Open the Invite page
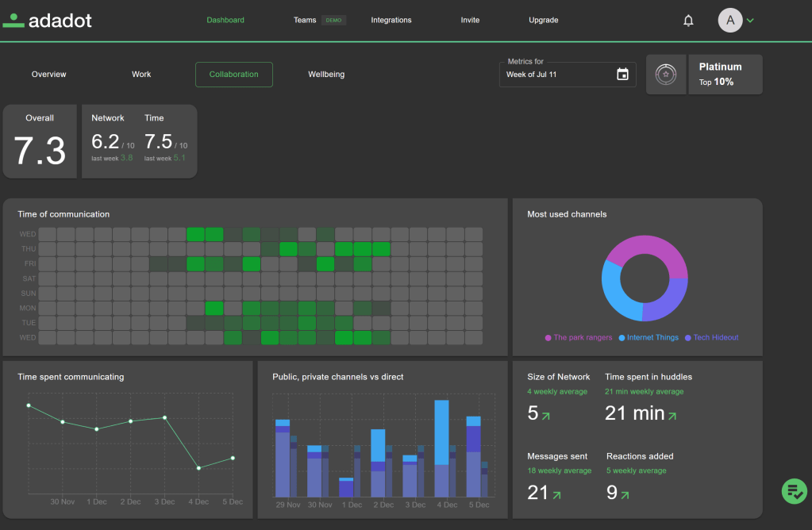812x530 pixels. pyautogui.click(x=470, y=21)
